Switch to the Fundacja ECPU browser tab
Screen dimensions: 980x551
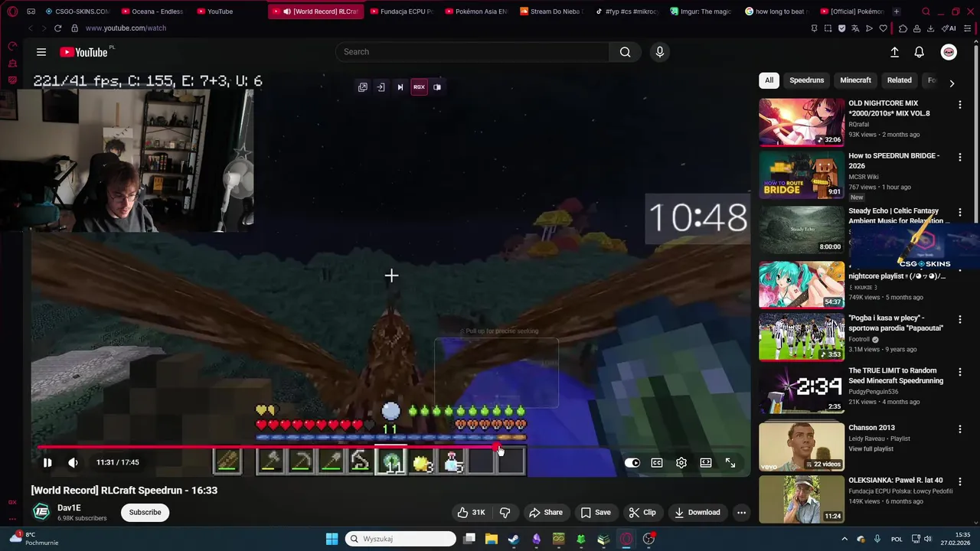(400, 11)
